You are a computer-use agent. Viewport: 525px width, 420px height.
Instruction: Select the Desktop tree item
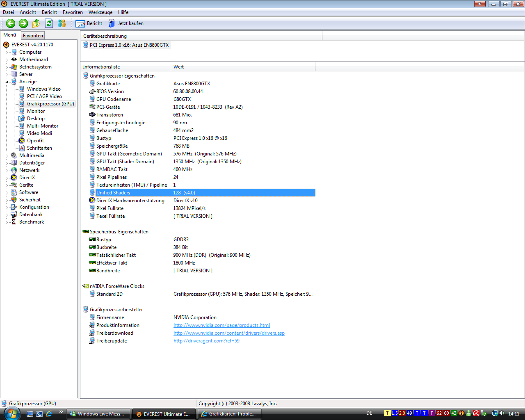[x=36, y=119]
